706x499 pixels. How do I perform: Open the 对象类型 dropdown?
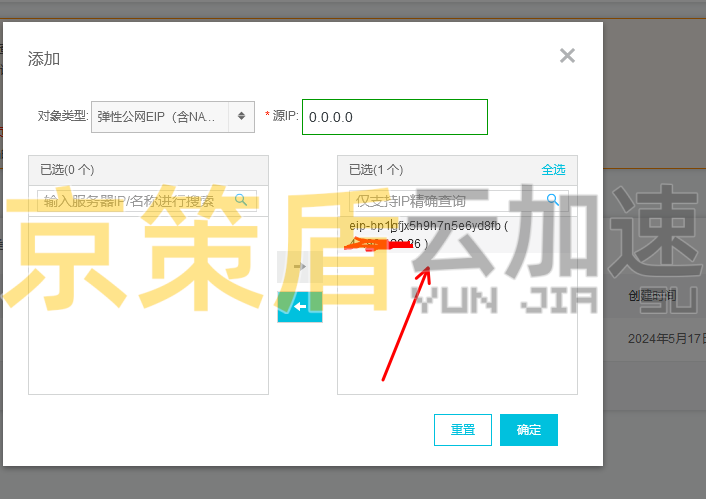(x=173, y=117)
